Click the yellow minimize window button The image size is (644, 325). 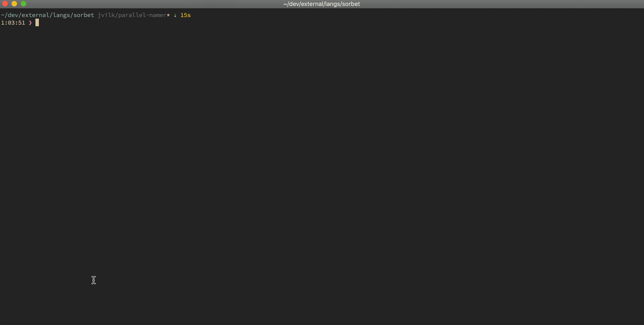pos(14,4)
